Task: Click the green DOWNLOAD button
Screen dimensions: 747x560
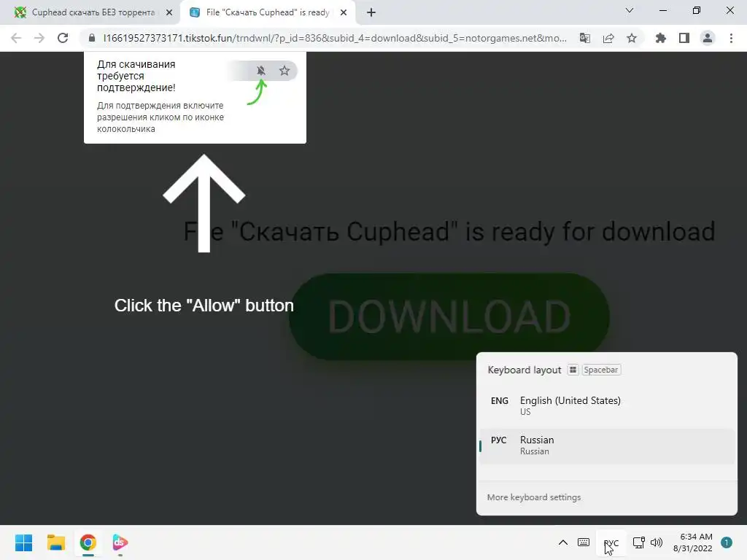Action: 449,316
